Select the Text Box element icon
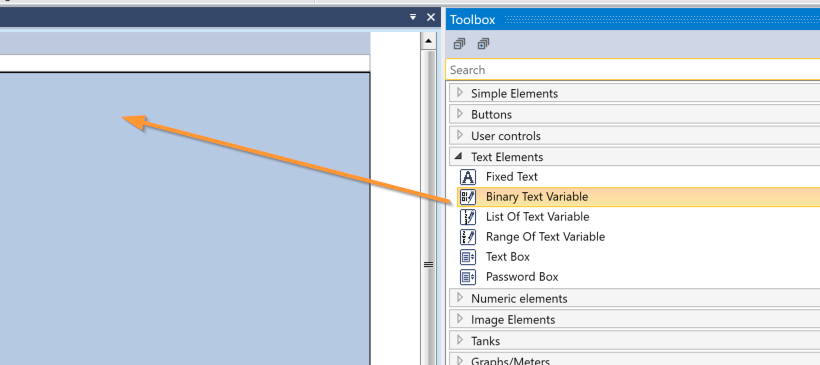This screenshot has height=365, width=820. click(468, 257)
